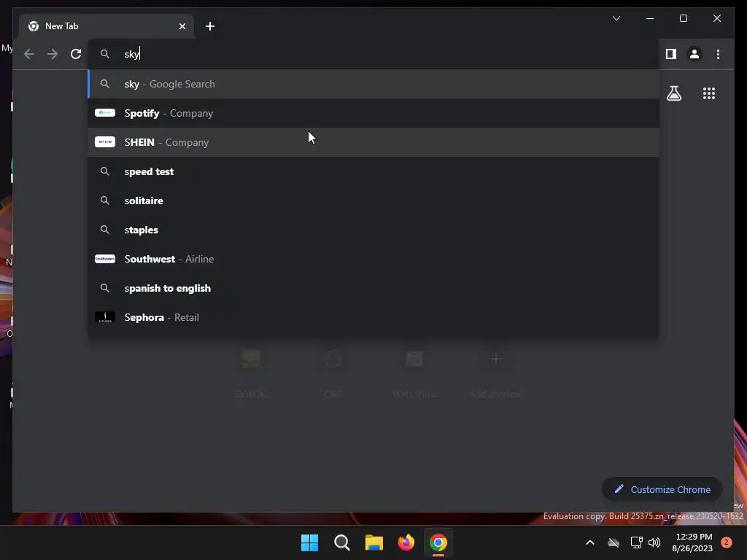
Task: Select the New Tab tab
Action: coord(107,26)
